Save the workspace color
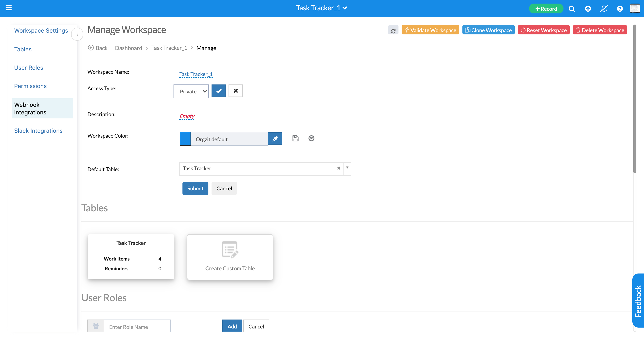Viewport: 644px width, 345px height. click(x=295, y=138)
